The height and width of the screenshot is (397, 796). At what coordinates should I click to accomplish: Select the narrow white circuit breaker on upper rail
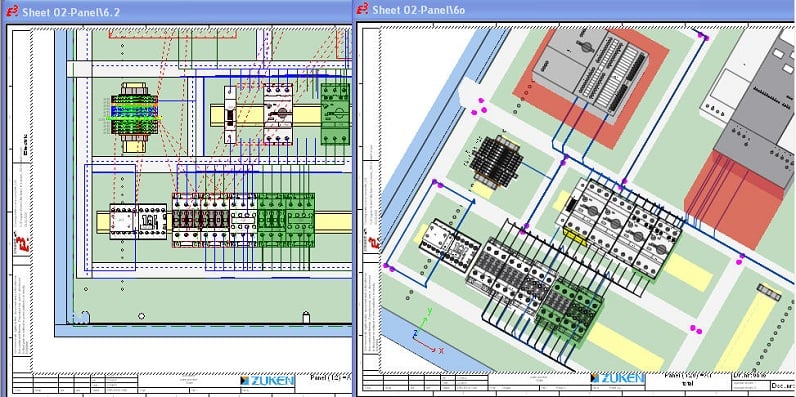coord(231,115)
